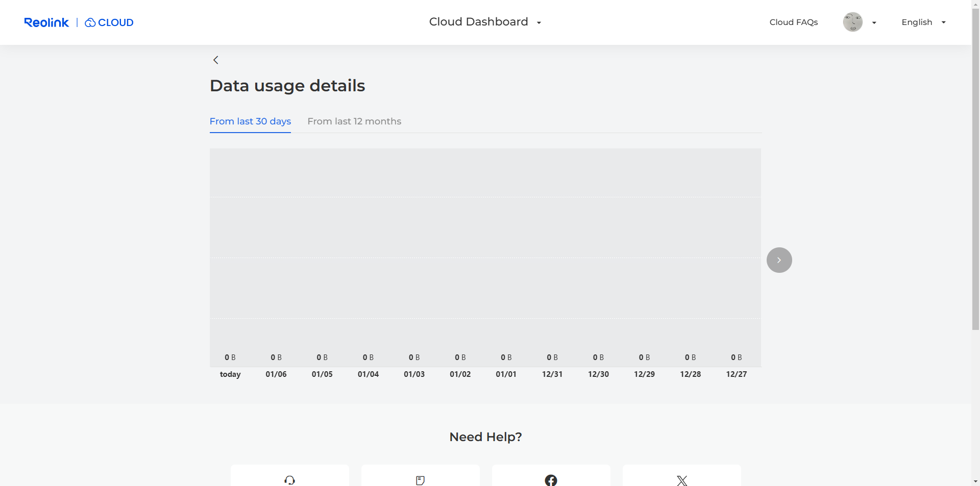Open the Reolink Cloud home link
This screenshot has height=486, width=980.
point(109,22)
